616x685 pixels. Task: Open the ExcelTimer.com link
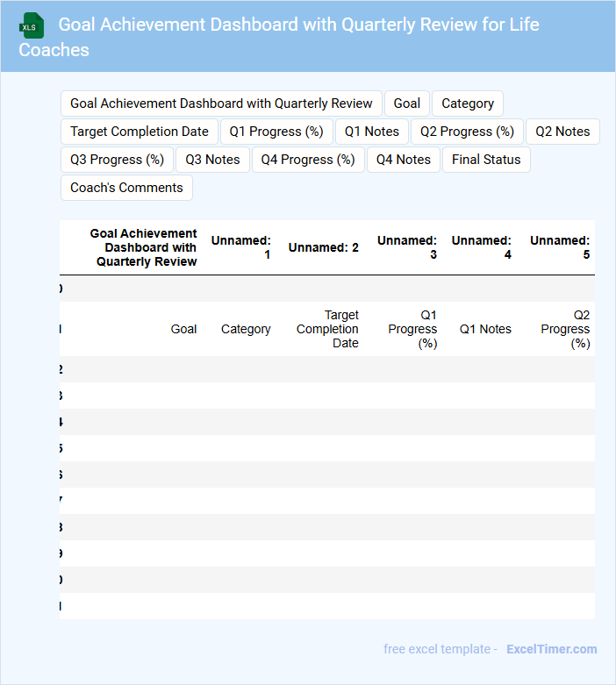tap(552, 649)
